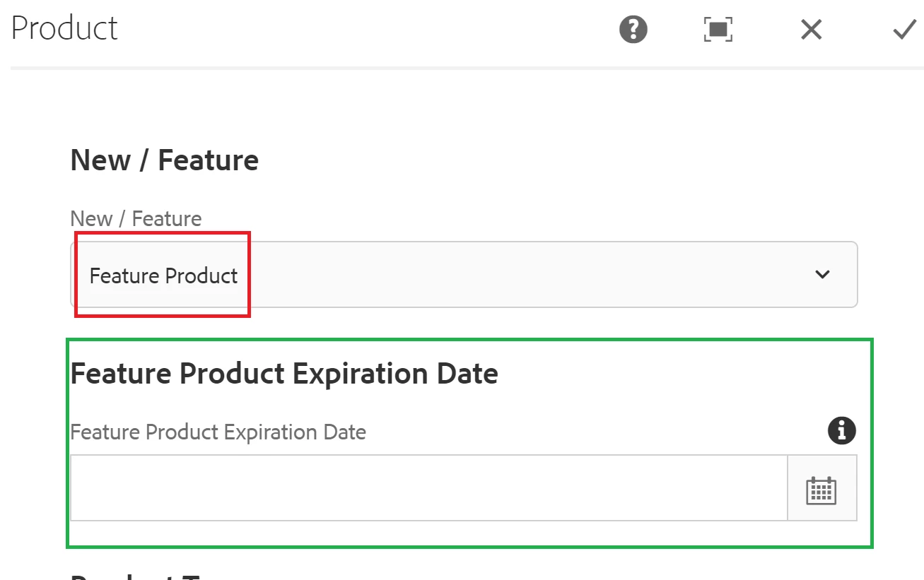This screenshot has height=580, width=924.
Task: Confirm the dialog with the checkmark icon
Action: tap(904, 30)
